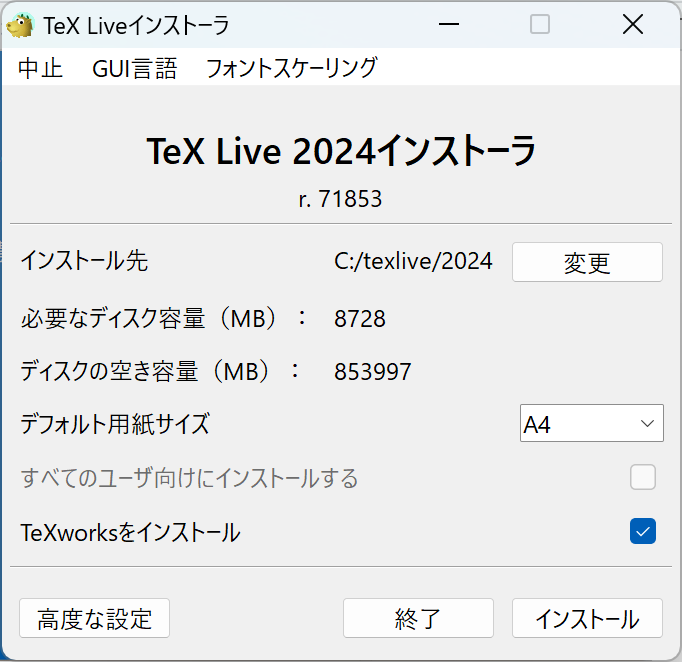Click the TeX Live 2024インストーラ heading
Viewport: 682px width, 662px height.
(341, 152)
